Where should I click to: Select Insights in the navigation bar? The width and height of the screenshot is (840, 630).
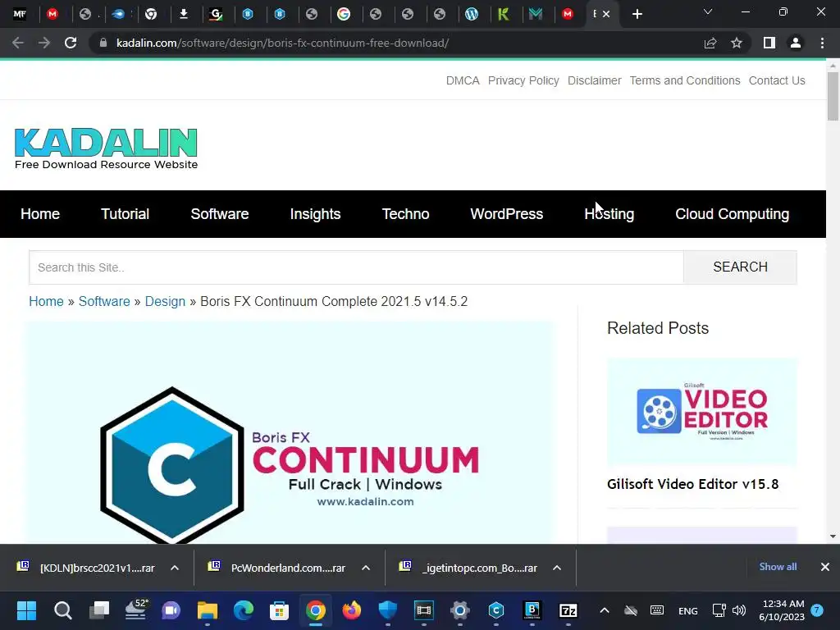pos(315,214)
